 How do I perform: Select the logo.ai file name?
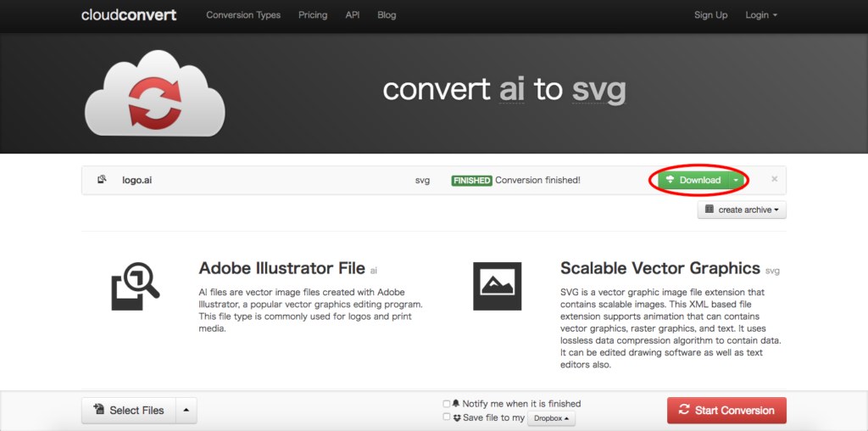coord(136,180)
